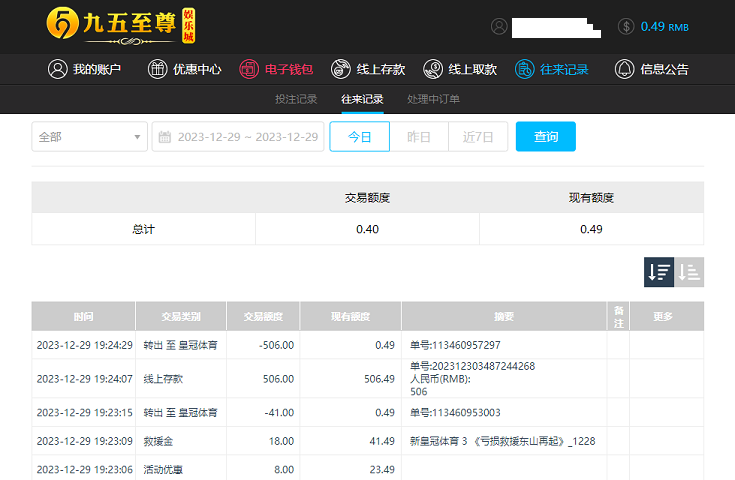This screenshot has width=735, height=480.
Task: Open the user profile avatar icon
Action: click(499, 26)
